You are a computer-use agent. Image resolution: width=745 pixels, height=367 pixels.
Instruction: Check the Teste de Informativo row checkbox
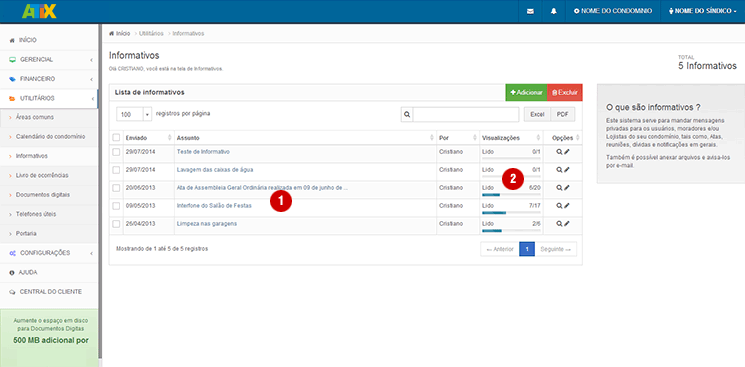click(116, 152)
